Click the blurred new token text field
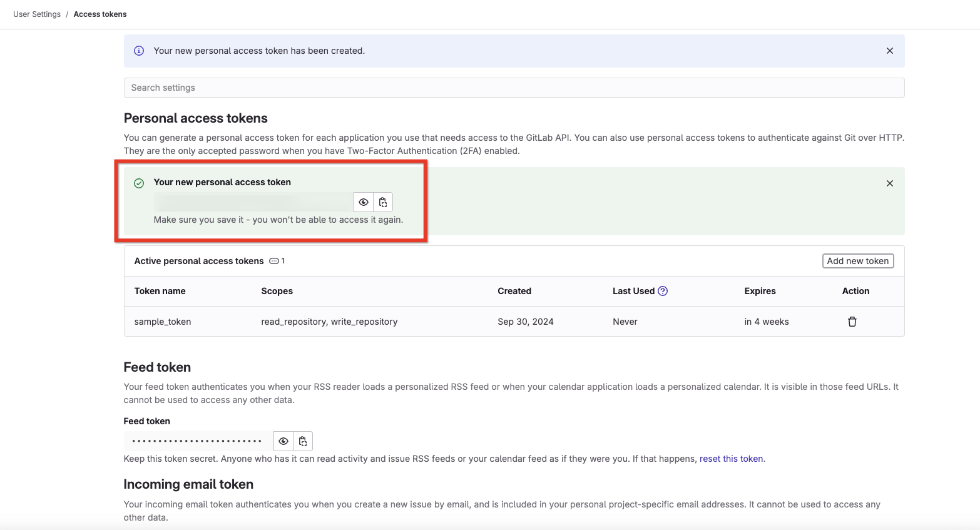 pyautogui.click(x=253, y=202)
